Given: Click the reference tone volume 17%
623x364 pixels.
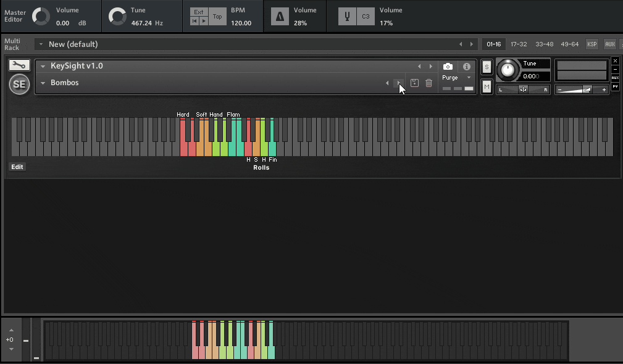Looking at the screenshot, I should click(386, 23).
